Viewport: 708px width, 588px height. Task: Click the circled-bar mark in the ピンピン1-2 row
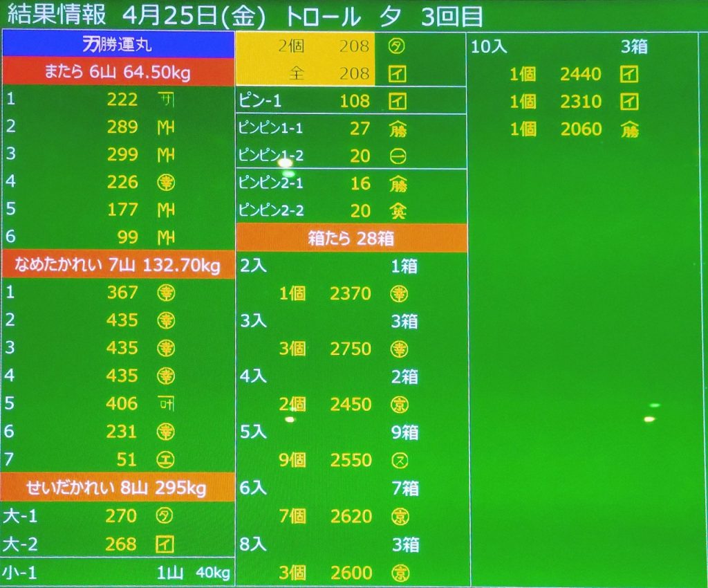point(398,156)
